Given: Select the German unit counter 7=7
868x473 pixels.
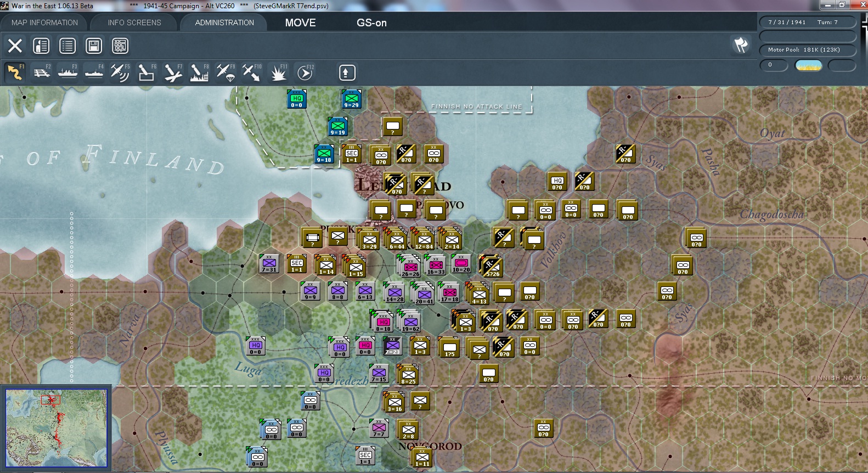Looking at the screenshot, I should [x=379, y=429].
